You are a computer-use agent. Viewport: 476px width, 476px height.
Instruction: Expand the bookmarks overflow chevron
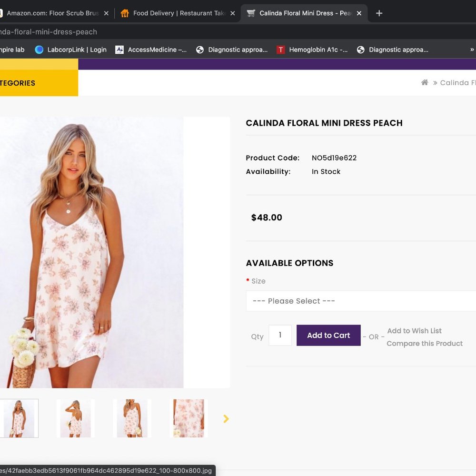click(471, 49)
